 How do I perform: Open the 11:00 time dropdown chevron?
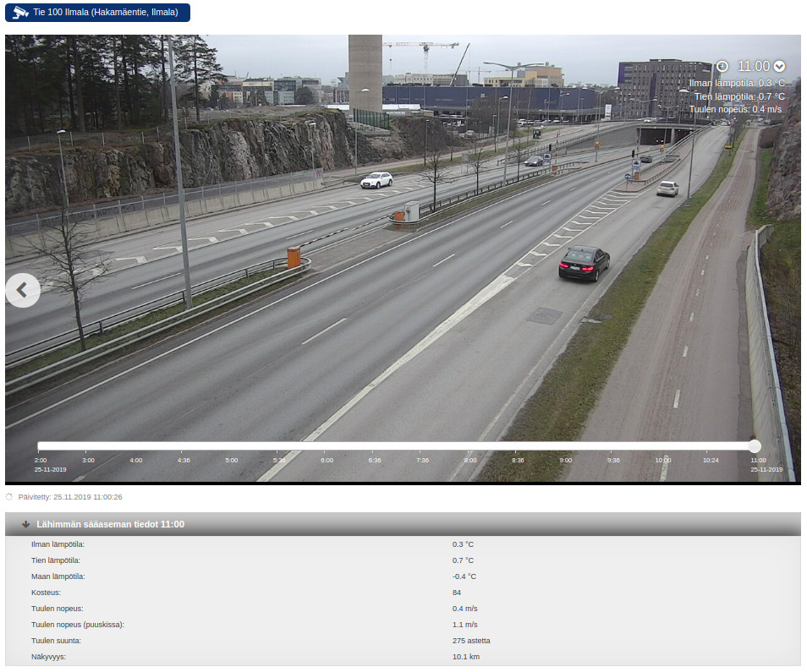tap(780, 66)
